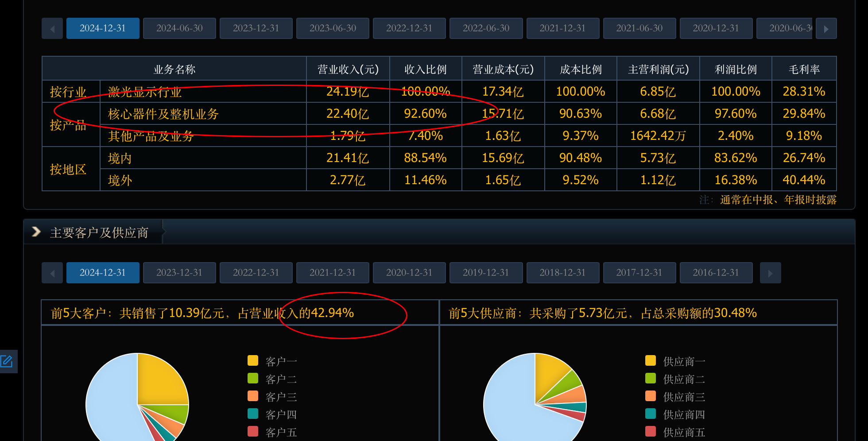Click the 客户三 orange legend swatch
The width and height of the screenshot is (868, 441).
253,396
